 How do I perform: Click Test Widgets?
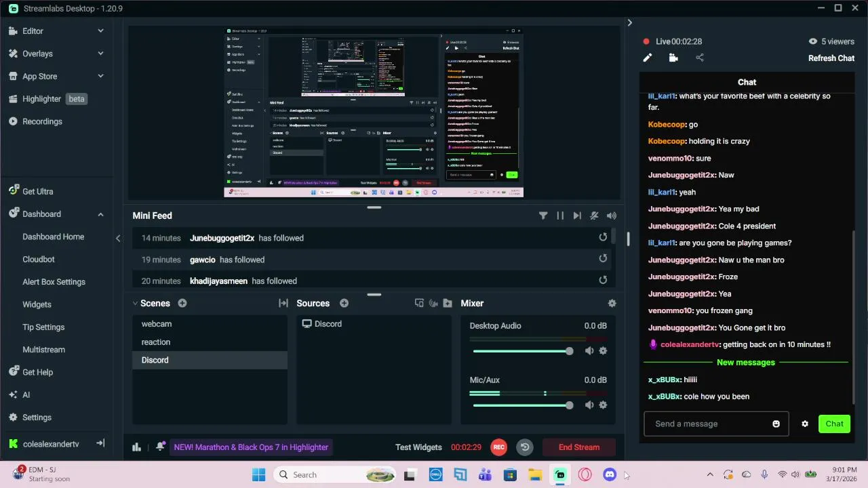pos(418,447)
